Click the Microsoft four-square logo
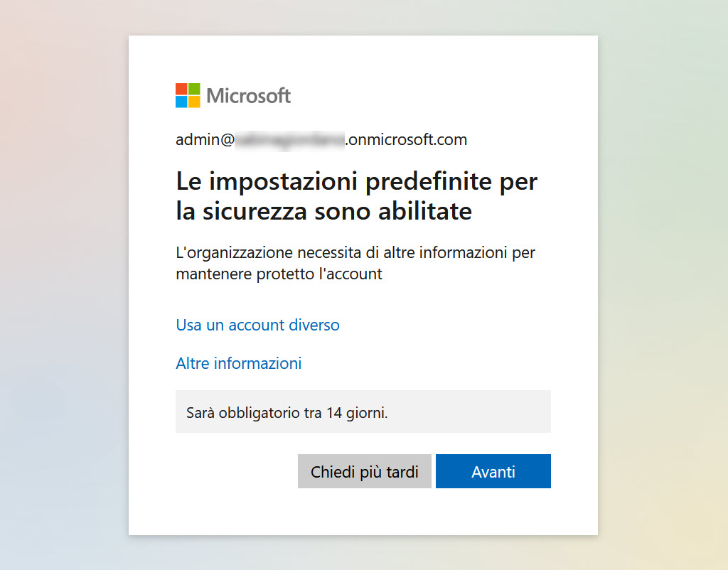728x570 pixels. coord(188,95)
